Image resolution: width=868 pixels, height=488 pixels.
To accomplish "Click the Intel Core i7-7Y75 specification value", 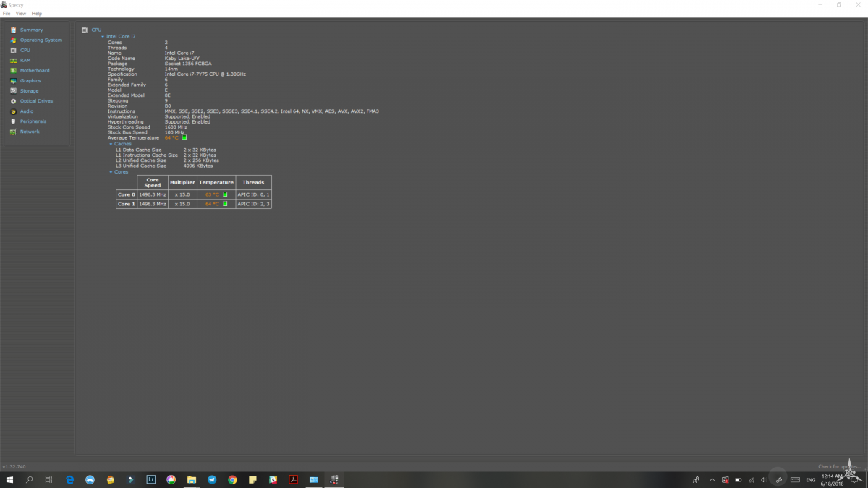I will 205,74.
